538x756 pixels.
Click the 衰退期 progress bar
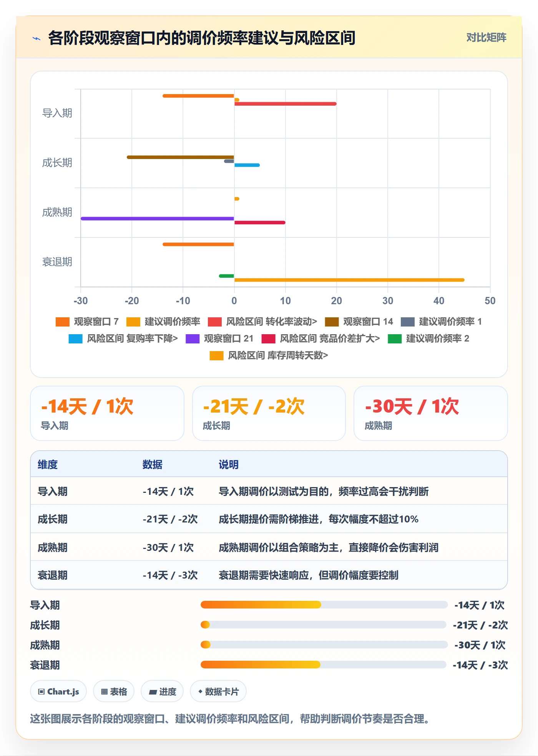(323, 665)
